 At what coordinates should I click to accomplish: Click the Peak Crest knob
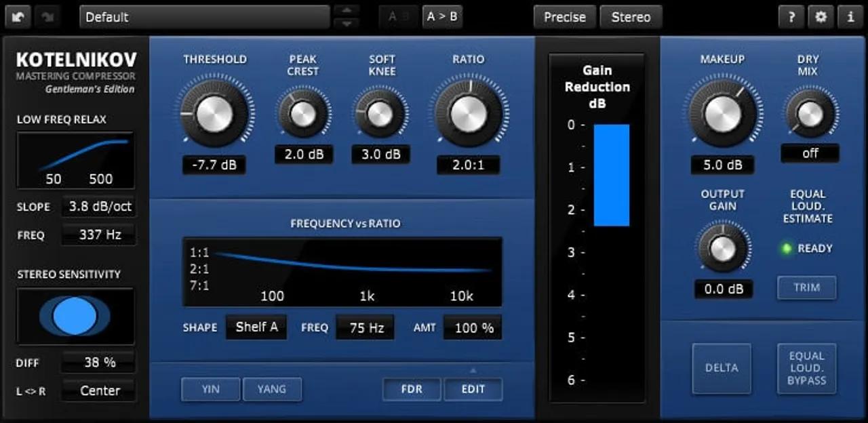click(x=303, y=113)
